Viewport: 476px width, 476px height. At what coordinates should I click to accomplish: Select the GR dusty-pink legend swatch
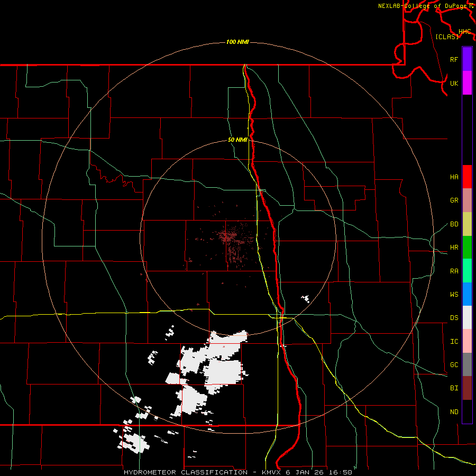click(467, 200)
